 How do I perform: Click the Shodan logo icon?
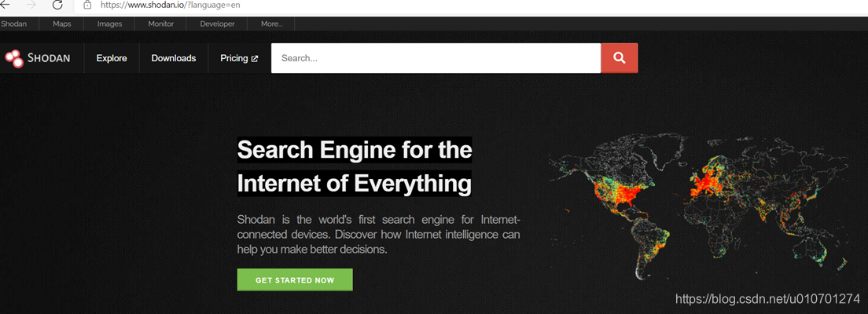tap(14, 58)
